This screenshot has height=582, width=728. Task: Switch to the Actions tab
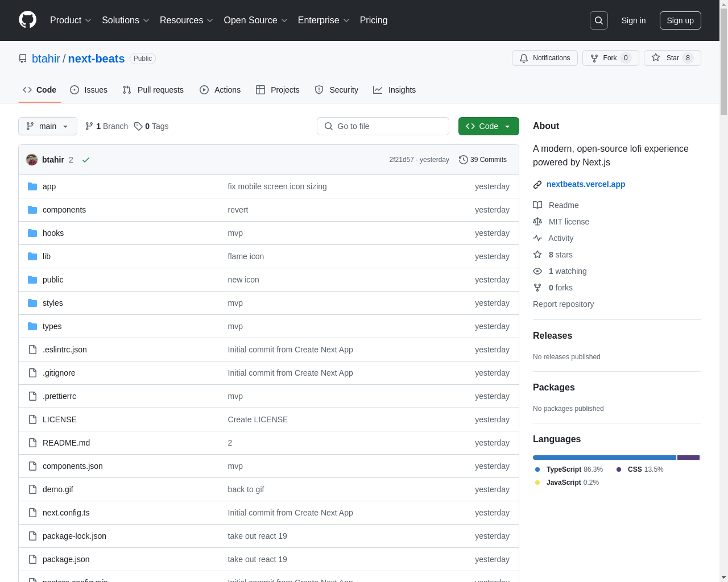click(220, 90)
